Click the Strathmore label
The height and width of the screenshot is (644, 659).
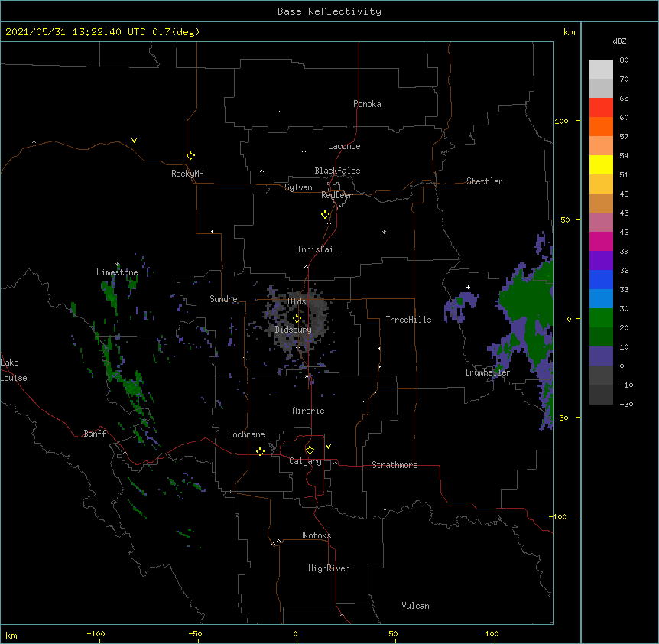(x=394, y=465)
